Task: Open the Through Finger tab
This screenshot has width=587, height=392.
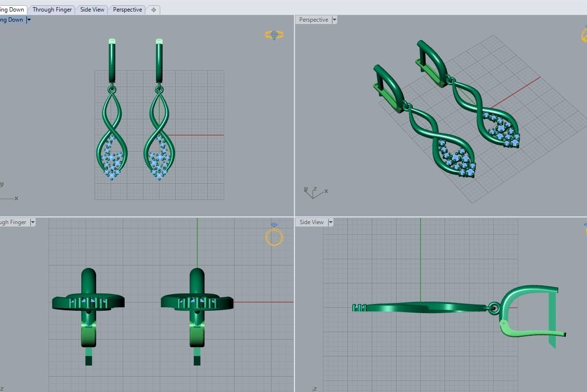Action: click(52, 10)
